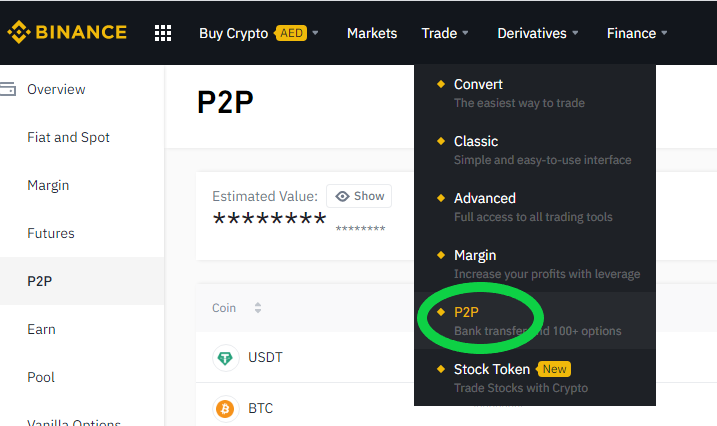The width and height of the screenshot is (717, 426).
Task: Click the New badge beside Stock Token
Action: pos(554,369)
